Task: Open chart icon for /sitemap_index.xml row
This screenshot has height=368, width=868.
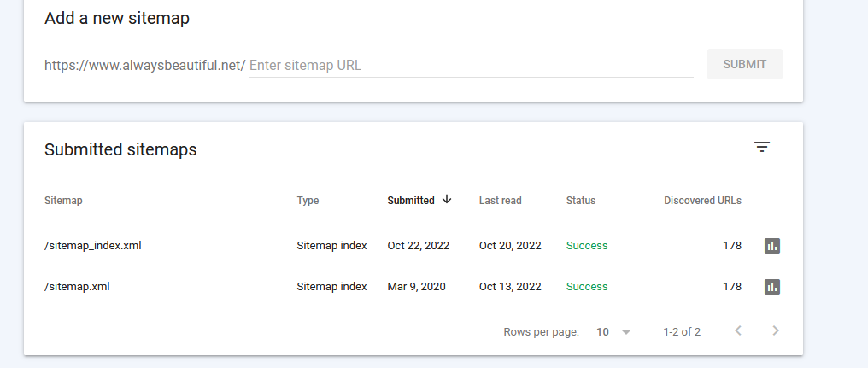Action: pos(772,246)
